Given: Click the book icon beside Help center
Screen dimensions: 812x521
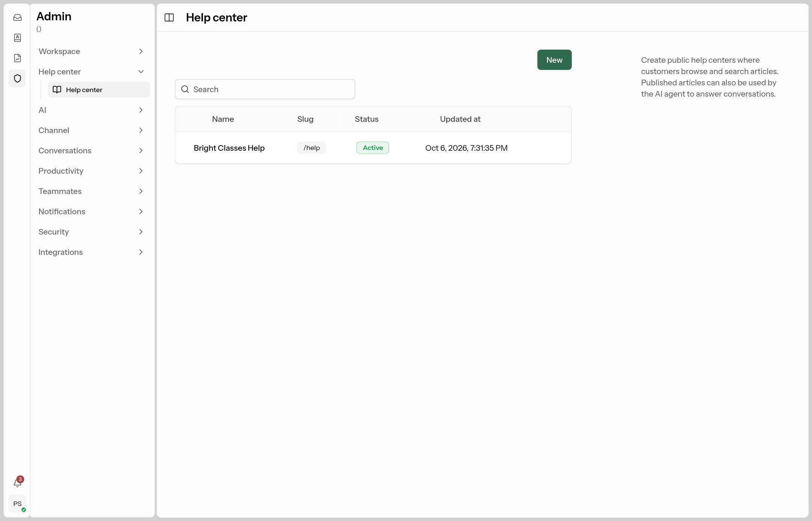Looking at the screenshot, I should point(57,89).
